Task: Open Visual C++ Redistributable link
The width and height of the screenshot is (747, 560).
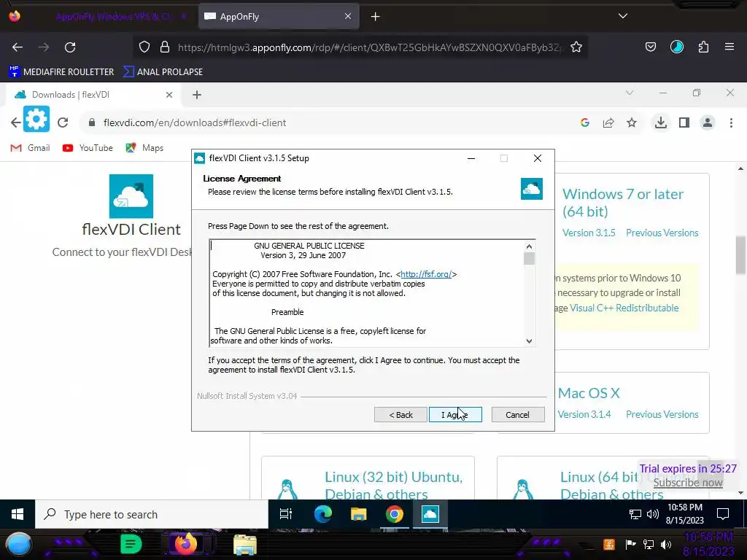Action: (x=624, y=308)
